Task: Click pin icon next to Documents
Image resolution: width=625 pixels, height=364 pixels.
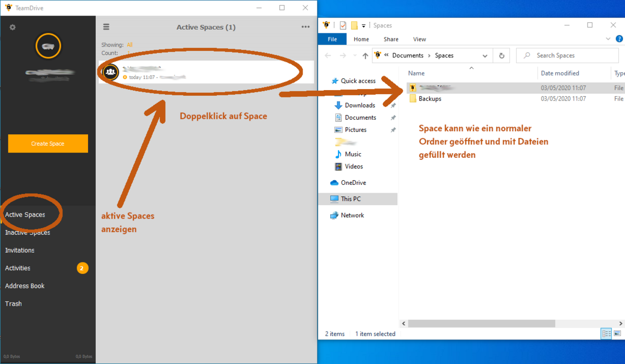Action: (393, 118)
